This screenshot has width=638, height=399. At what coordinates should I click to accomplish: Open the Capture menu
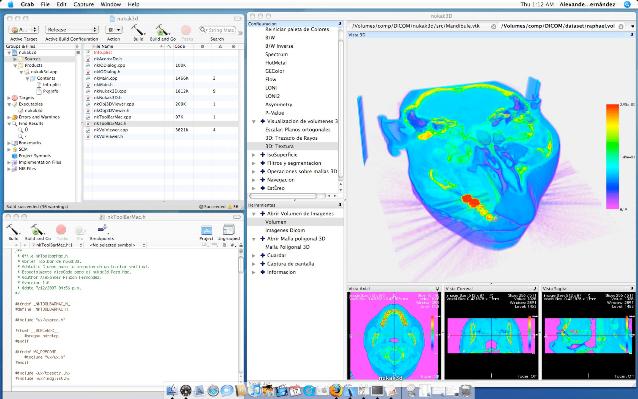tap(83, 4)
